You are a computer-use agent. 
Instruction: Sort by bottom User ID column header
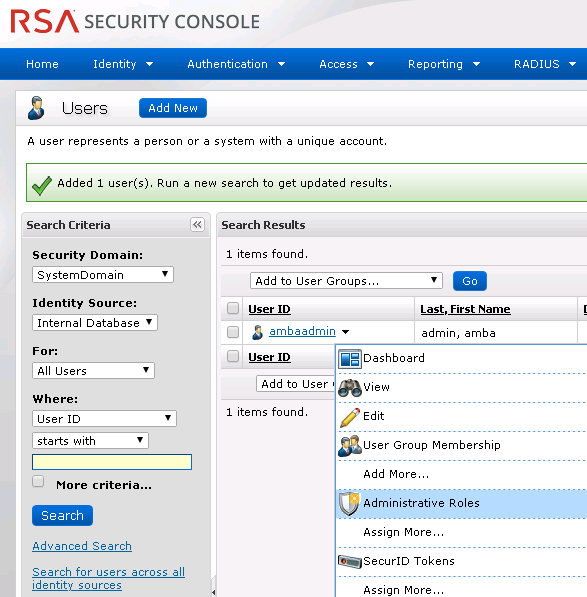[x=270, y=357]
